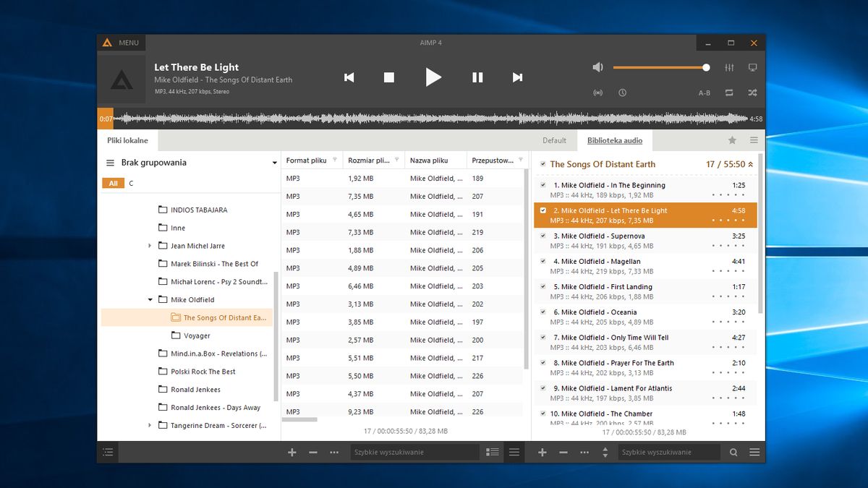Click the 'All' filter button
Image resolution: width=868 pixels, height=488 pixels.
point(113,184)
